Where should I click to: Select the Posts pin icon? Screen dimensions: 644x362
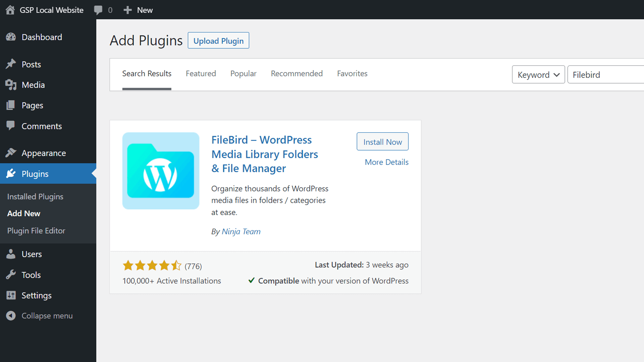coord(11,64)
